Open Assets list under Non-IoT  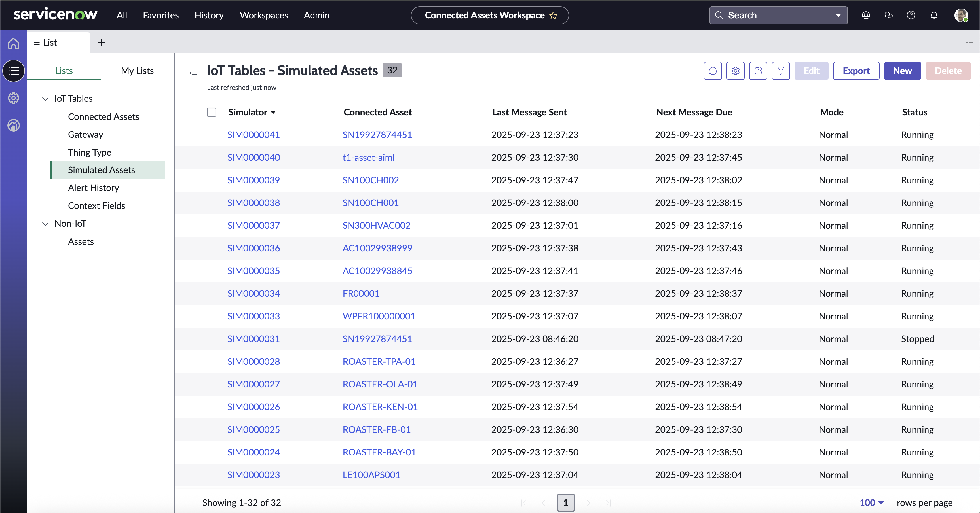(81, 242)
